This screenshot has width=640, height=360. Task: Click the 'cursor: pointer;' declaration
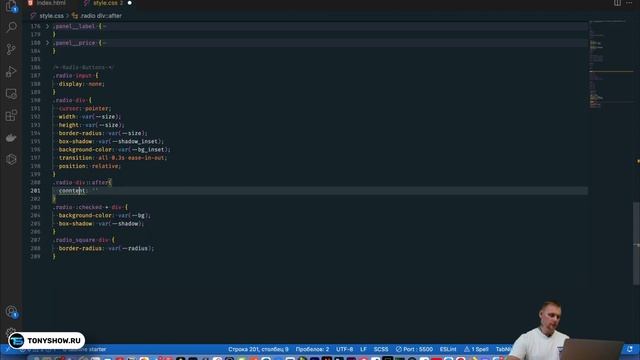click(84, 109)
